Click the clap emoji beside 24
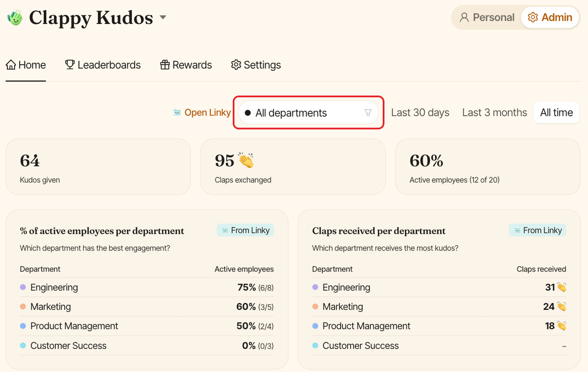Screen dimensions: 588x372 (x=562, y=307)
